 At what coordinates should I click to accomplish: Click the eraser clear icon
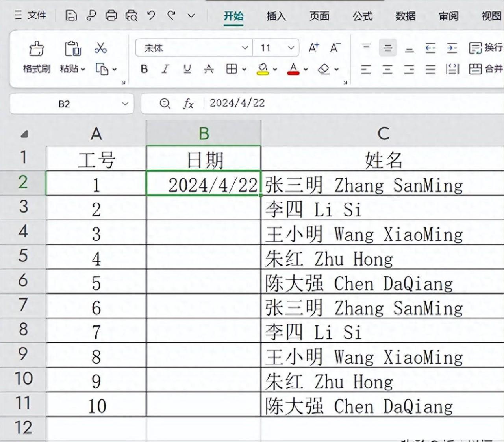[324, 69]
